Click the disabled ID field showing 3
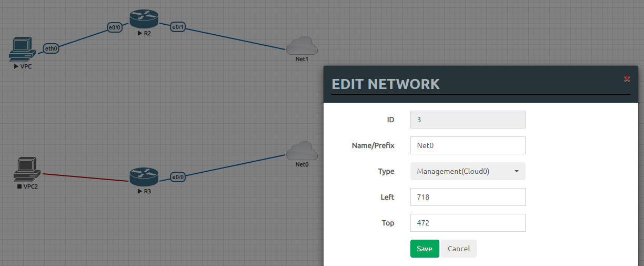The image size is (644, 266). 468,120
